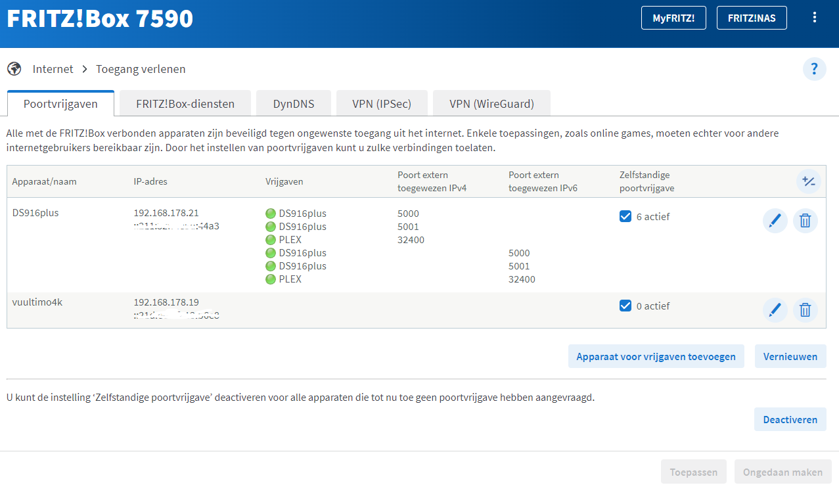The height and width of the screenshot is (504, 839).
Task: Uncheck independent port sharing for DS916plus
Action: pyautogui.click(x=625, y=216)
